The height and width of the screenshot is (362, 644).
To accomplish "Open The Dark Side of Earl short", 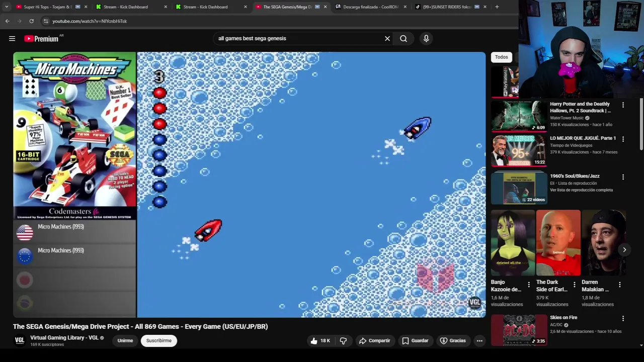I will point(558,243).
